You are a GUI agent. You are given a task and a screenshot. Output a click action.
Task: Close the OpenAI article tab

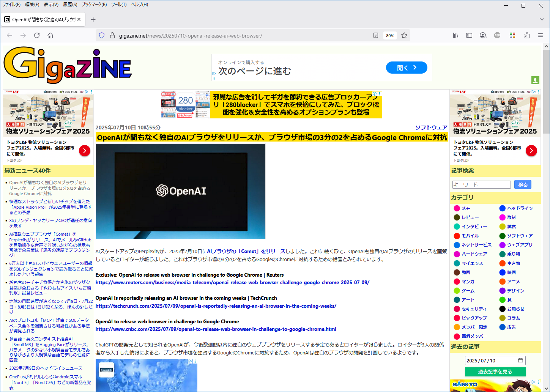click(79, 19)
